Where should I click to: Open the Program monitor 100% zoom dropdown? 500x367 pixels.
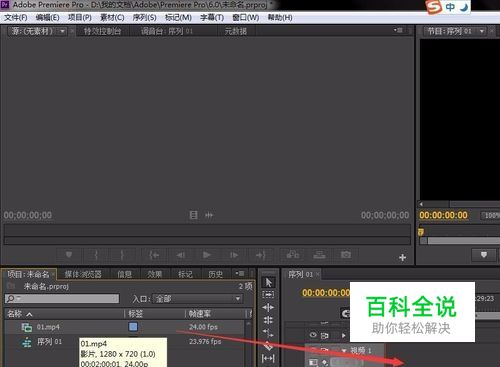pos(491,216)
